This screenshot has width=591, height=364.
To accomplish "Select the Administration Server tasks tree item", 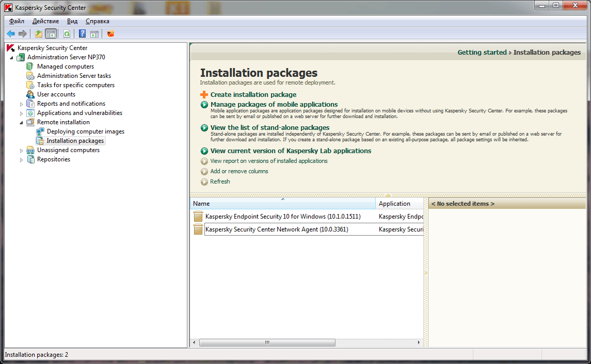I will pyautogui.click(x=74, y=76).
